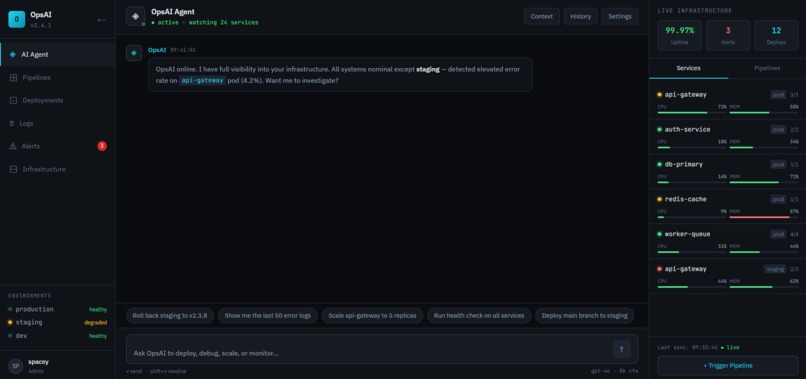Select the db-primary service row

click(727, 172)
